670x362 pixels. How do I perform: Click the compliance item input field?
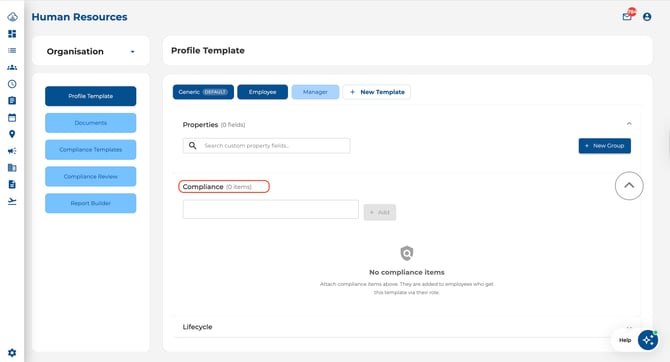(x=271, y=209)
